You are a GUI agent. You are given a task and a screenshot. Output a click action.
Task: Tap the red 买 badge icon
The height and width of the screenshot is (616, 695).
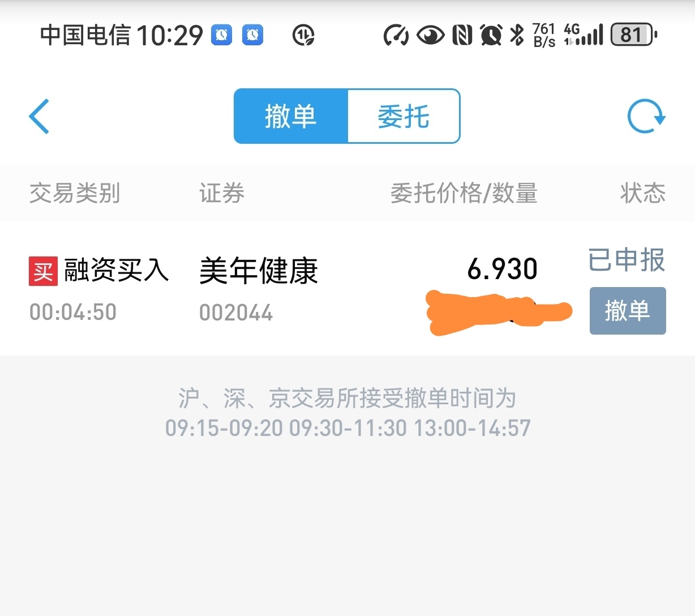point(43,271)
